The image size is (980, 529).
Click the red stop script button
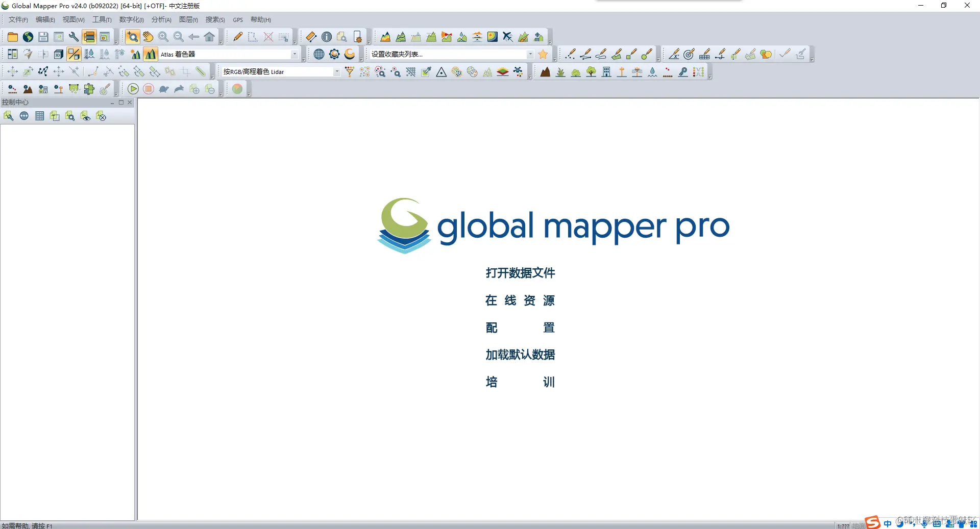[149, 89]
